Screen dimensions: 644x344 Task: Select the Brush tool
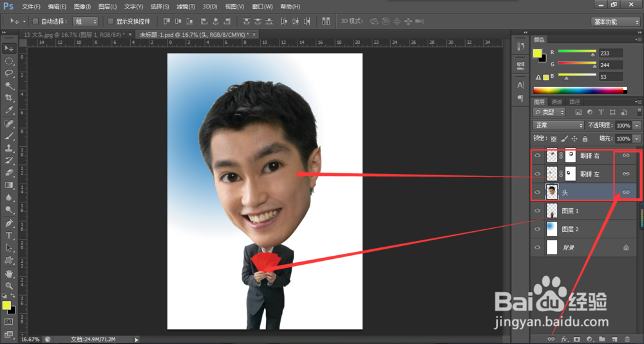[8, 136]
